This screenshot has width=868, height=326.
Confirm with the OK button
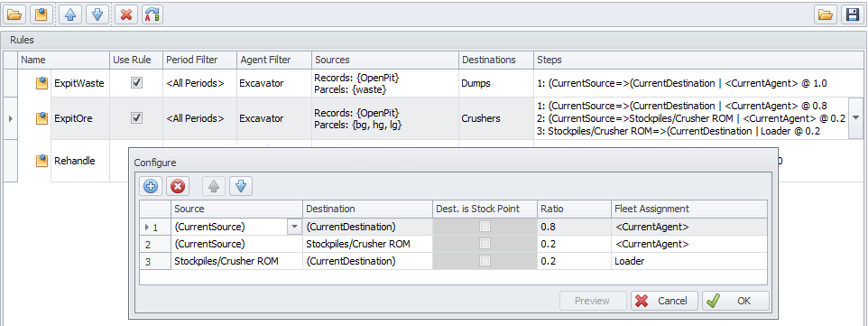click(x=735, y=301)
